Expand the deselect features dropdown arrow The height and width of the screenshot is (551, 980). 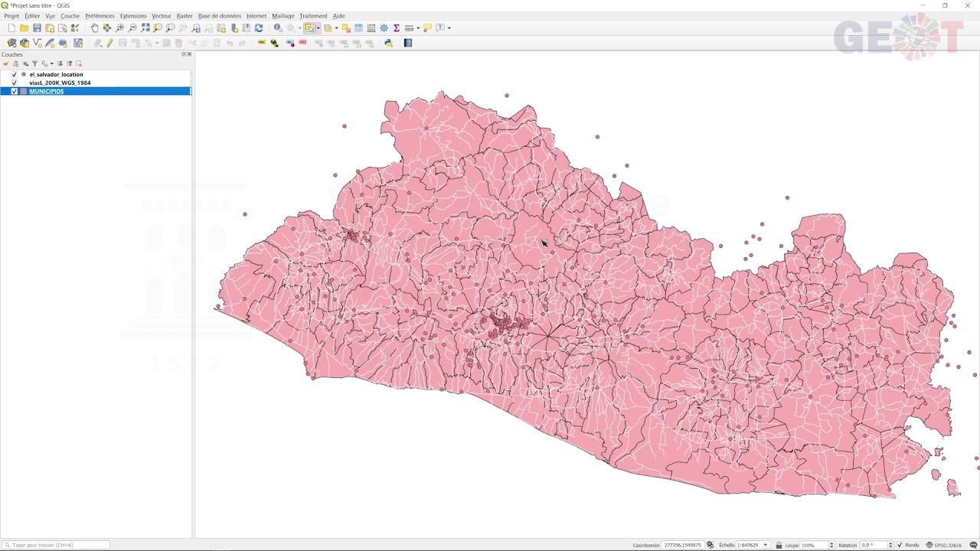pyautogui.click(x=336, y=28)
